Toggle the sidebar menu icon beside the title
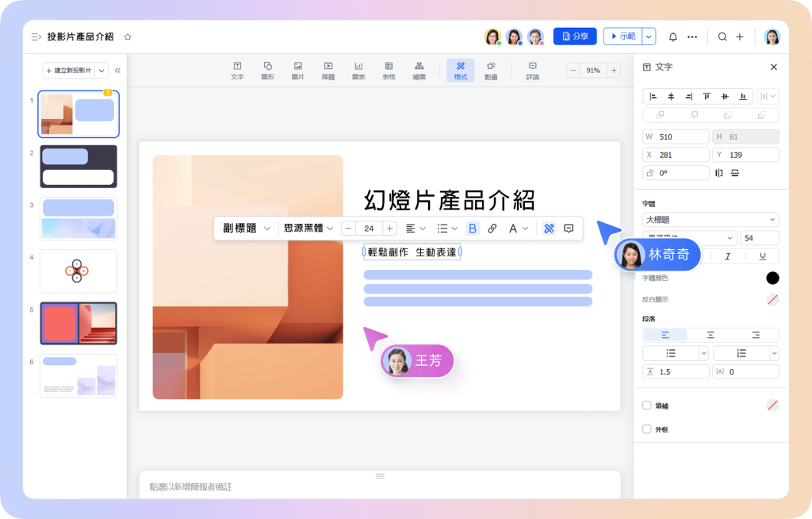This screenshot has height=519, width=812. click(x=36, y=37)
